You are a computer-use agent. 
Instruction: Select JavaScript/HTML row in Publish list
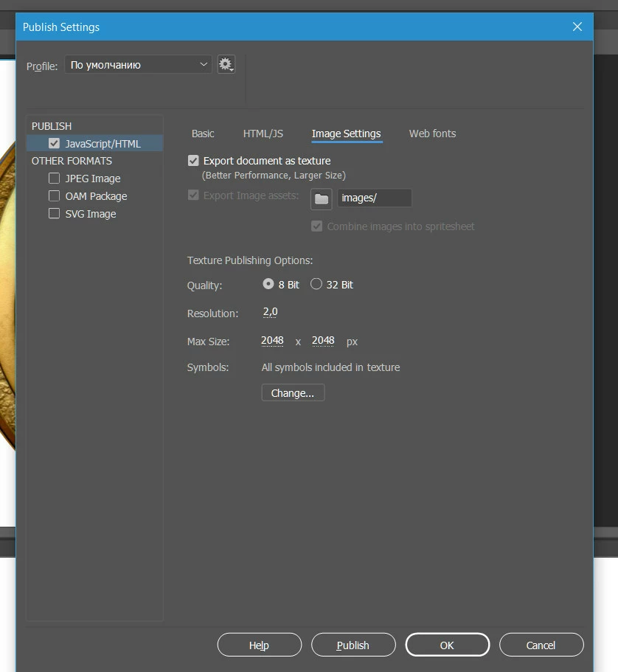[94, 144]
